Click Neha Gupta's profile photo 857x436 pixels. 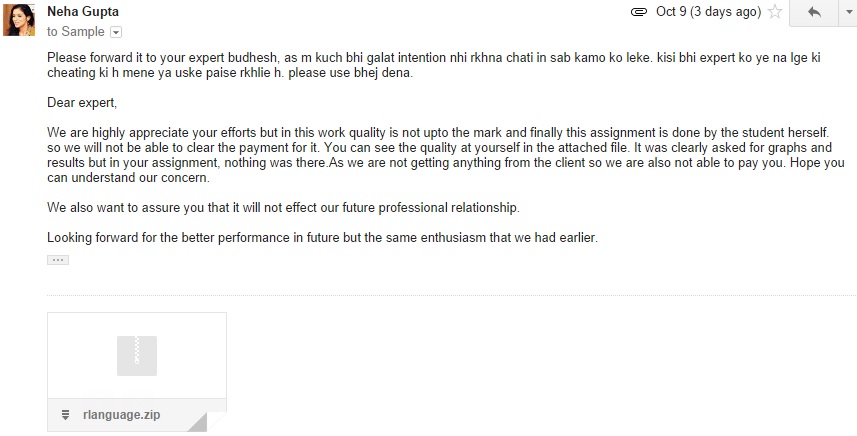pos(19,19)
